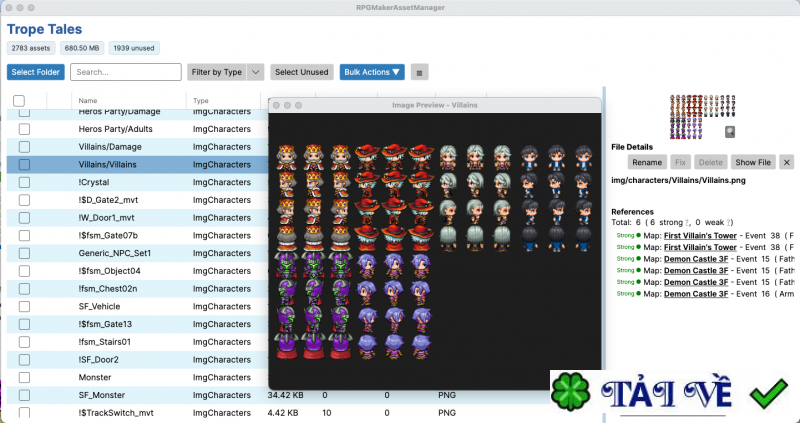Toggle the select-all checkbox in header
Screen dimensions: 800x423
pos(19,101)
